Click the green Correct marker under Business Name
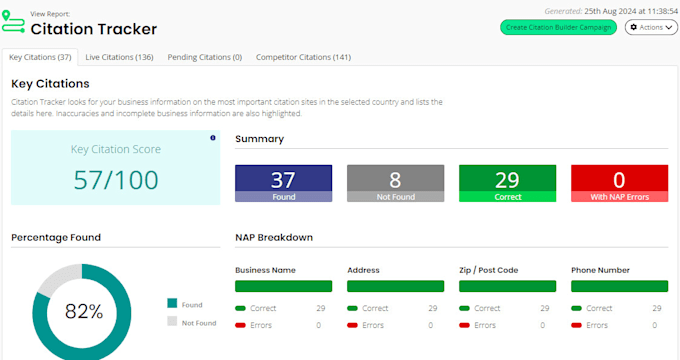The width and height of the screenshot is (680, 360). (240, 308)
